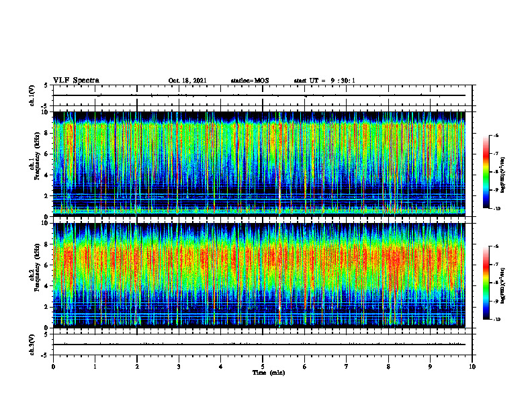Screen dimensions: 532x411
Task: Click the ch.1(V) waveform trace line
Action: (x=259, y=95)
